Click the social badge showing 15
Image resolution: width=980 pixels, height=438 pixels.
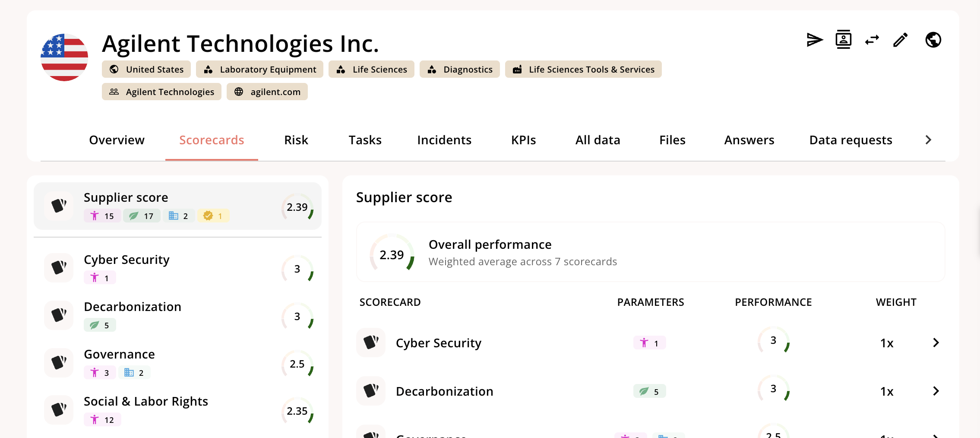(102, 216)
